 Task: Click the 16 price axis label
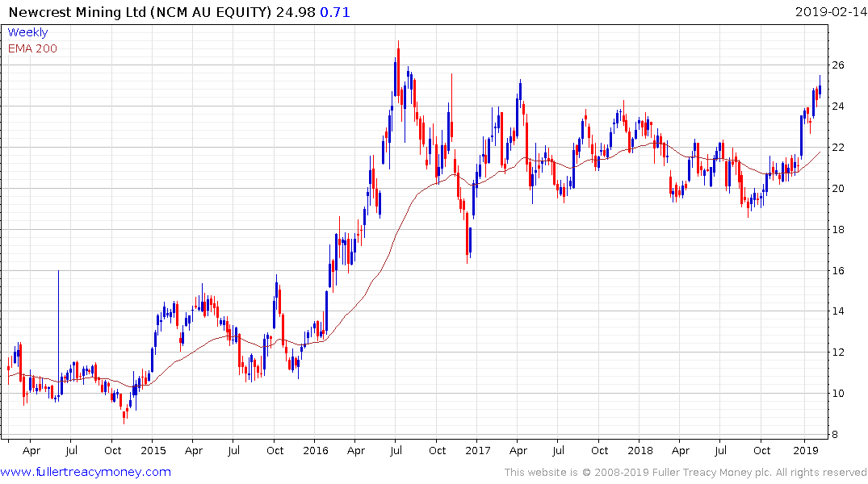[x=838, y=270]
